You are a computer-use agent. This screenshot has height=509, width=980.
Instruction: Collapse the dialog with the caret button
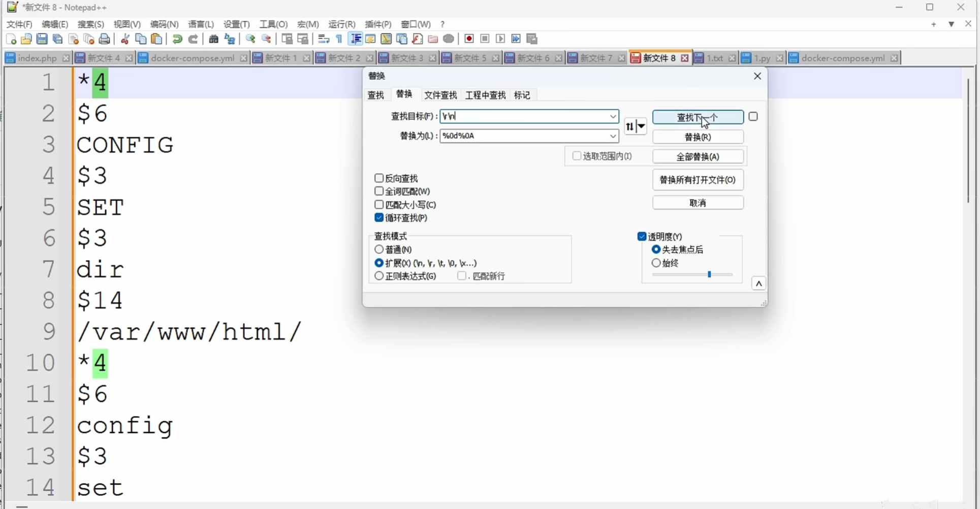(x=758, y=283)
